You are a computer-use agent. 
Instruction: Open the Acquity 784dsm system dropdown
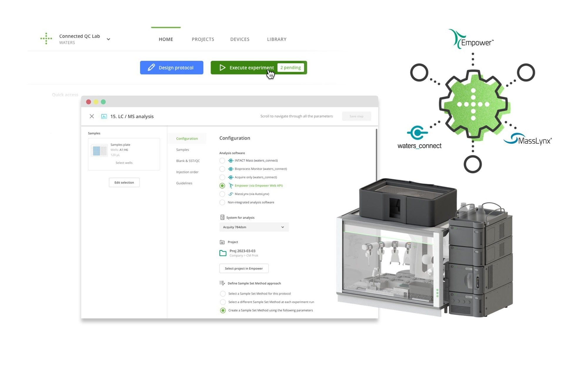[254, 227]
